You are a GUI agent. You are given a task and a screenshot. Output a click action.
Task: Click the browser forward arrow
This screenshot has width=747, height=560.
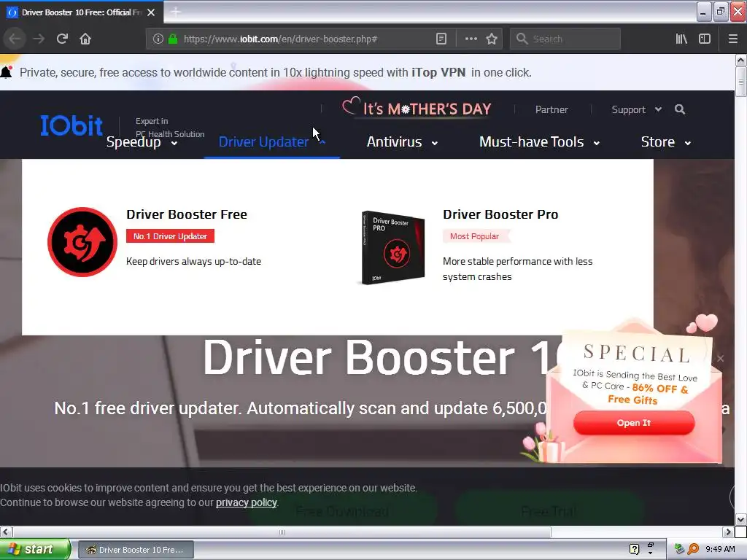point(39,39)
